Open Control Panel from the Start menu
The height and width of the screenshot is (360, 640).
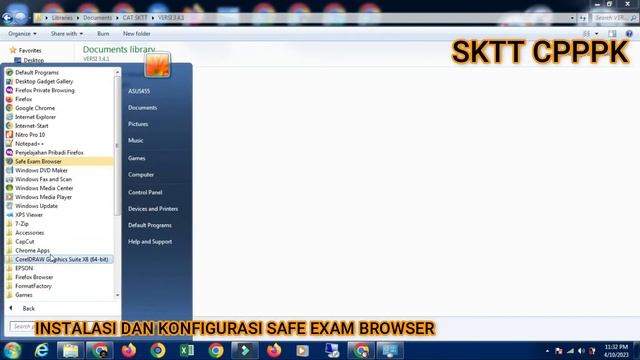pyautogui.click(x=145, y=192)
